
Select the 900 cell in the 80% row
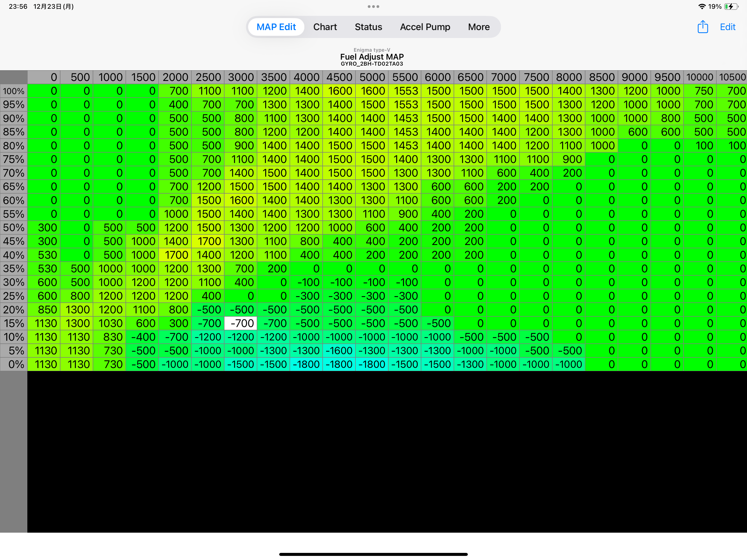(241, 145)
